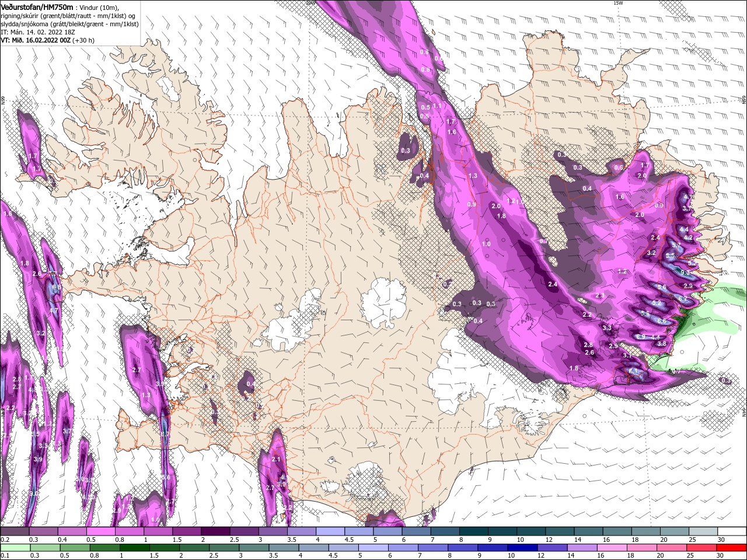Viewport: 747px width, 560px height.
Task: Click the '0.2' label on the snow scale
Action: 4,540
